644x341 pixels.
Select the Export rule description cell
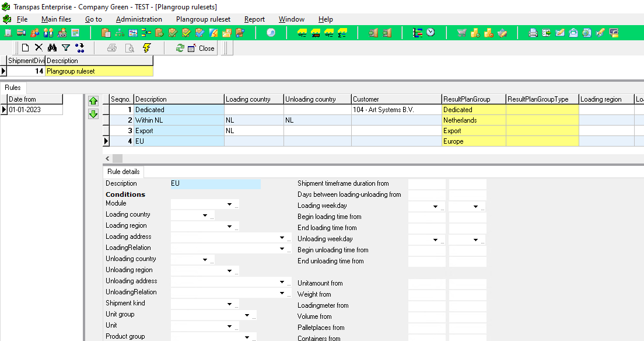coord(178,131)
